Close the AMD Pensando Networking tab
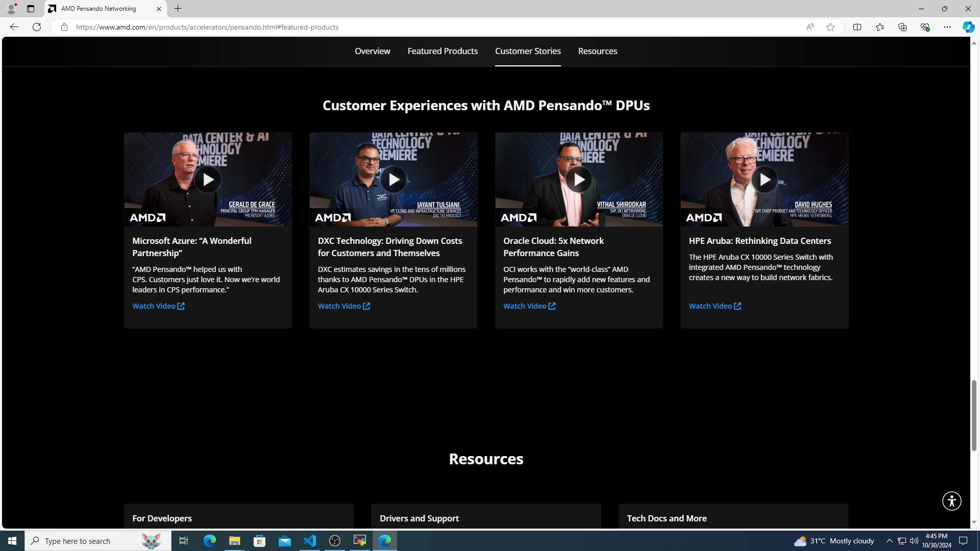The image size is (980, 551). coord(159,9)
